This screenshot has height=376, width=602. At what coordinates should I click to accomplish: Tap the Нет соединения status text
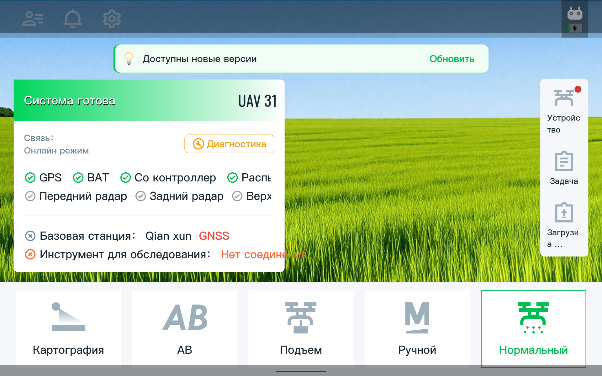264,254
